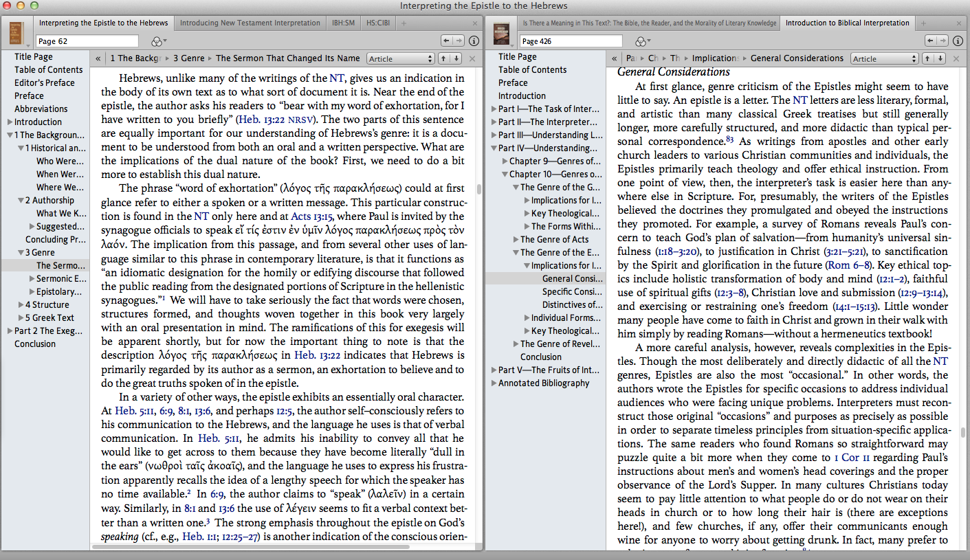Image resolution: width=970 pixels, height=560 pixels.
Task: Switch to the IBH:SM tab
Action: 344,23
